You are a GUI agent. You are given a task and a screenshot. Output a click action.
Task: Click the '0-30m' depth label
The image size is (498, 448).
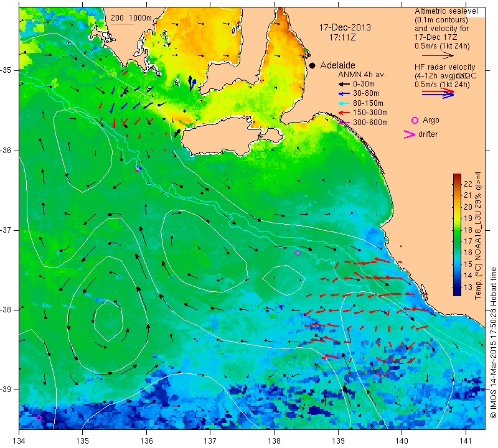(x=364, y=85)
